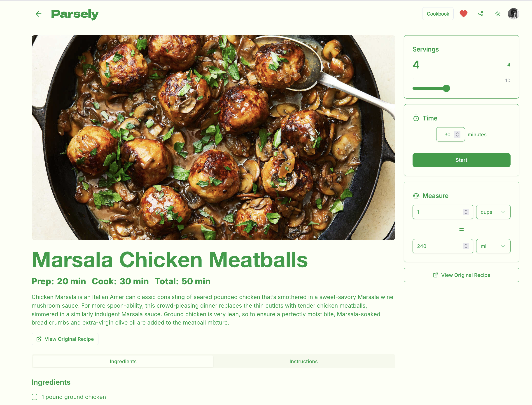Switch to the Instructions tab
This screenshot has width=532, height=405.
click(303, 361)
